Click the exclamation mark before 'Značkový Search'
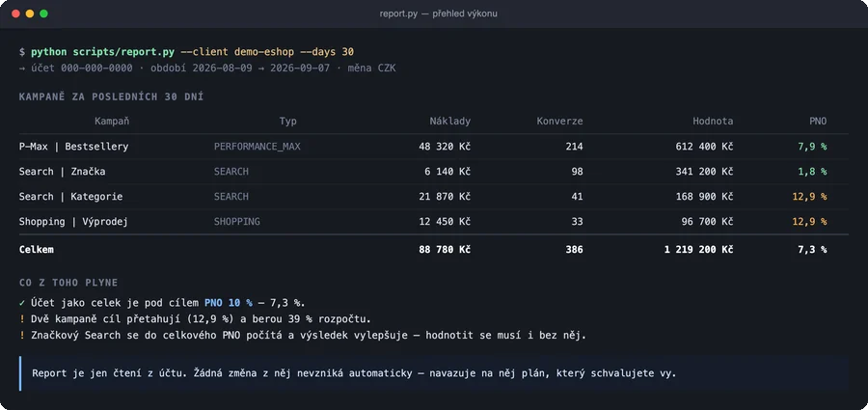Image resolution: width=868 pixels, height=410 pixels. click(x=21, y=335)
